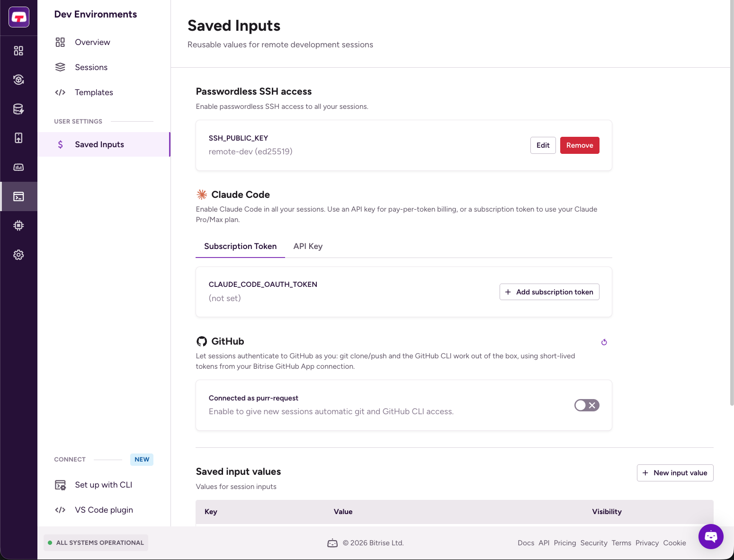Viewport: 734px width, 560px height.
Task: Open the dev environments terminal icon
Action: pyautogui.click(x=18, y=196)
